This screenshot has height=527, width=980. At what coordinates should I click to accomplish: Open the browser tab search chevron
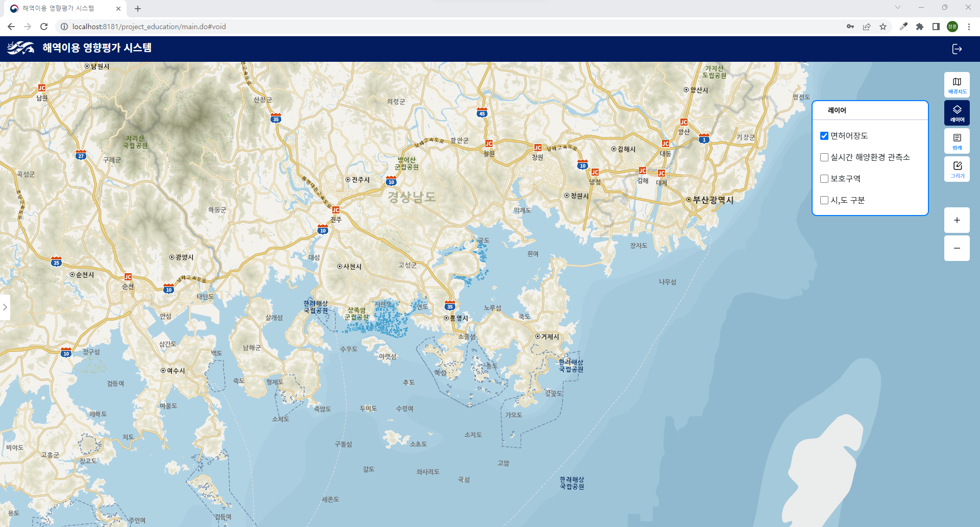[897, 8]
